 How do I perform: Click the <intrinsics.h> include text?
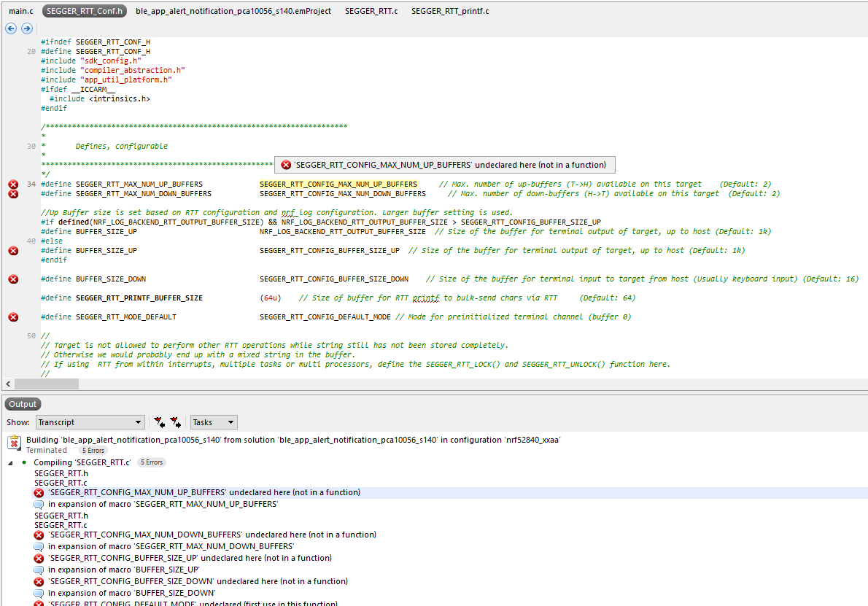(120, 99)
